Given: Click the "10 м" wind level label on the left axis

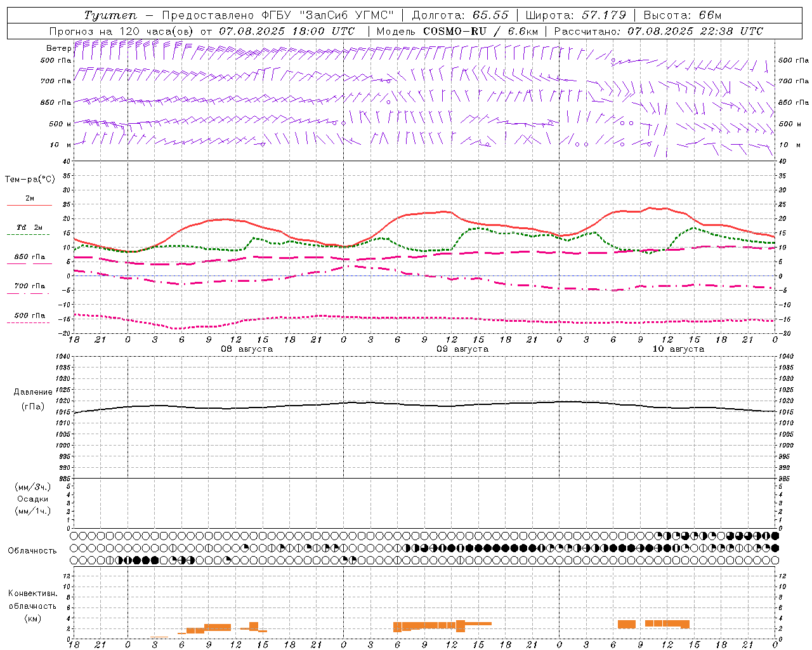Looking at the screenshot, I should pos(60,145).
